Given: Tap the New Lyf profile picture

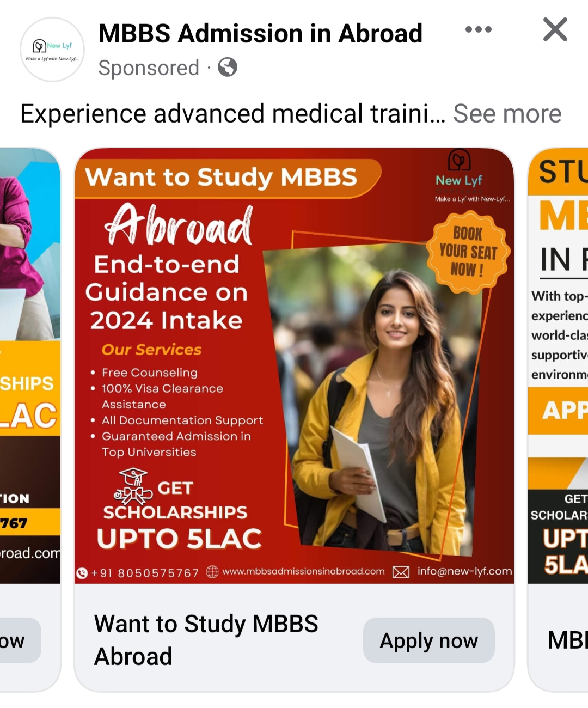Looking at the screenshot, I should pyautogui.click(x=52, y=50).
